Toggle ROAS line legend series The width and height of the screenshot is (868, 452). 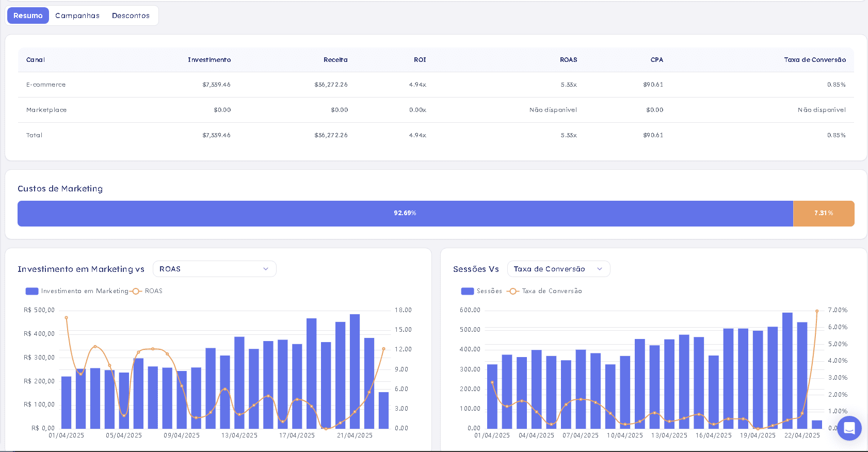click(148, 291)
